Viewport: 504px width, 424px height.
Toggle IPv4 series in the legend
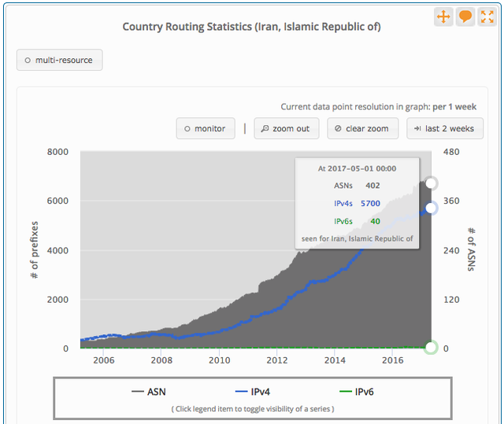point(253,392)
